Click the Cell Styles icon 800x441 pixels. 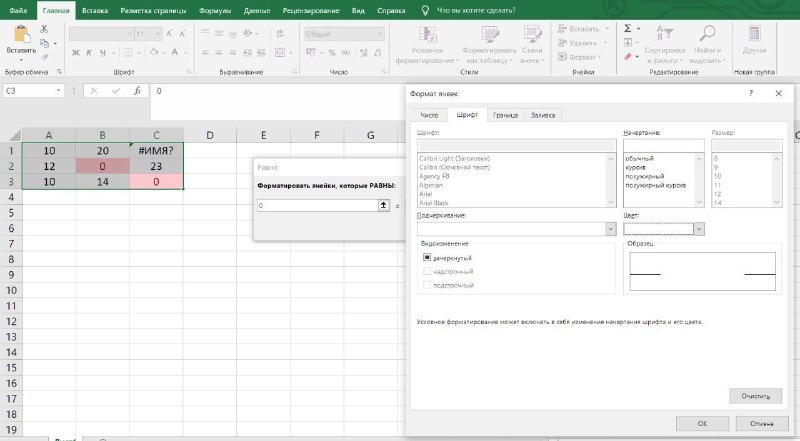tap(532, 35)
